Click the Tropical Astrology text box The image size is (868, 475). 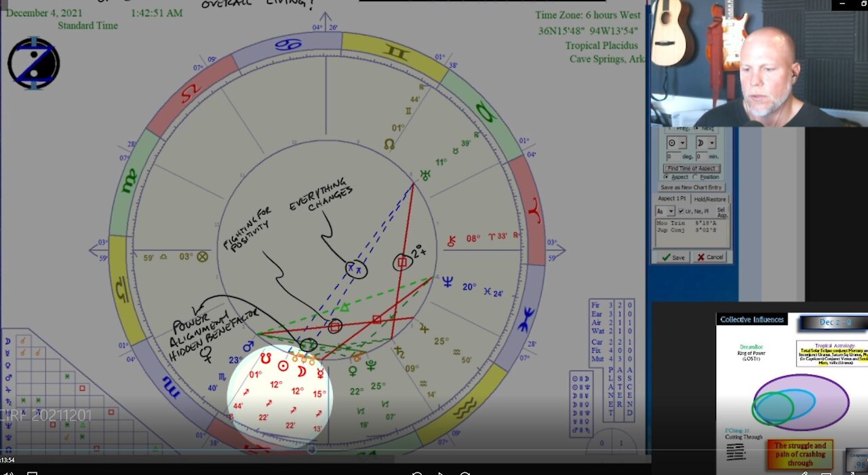pos(832,353)
